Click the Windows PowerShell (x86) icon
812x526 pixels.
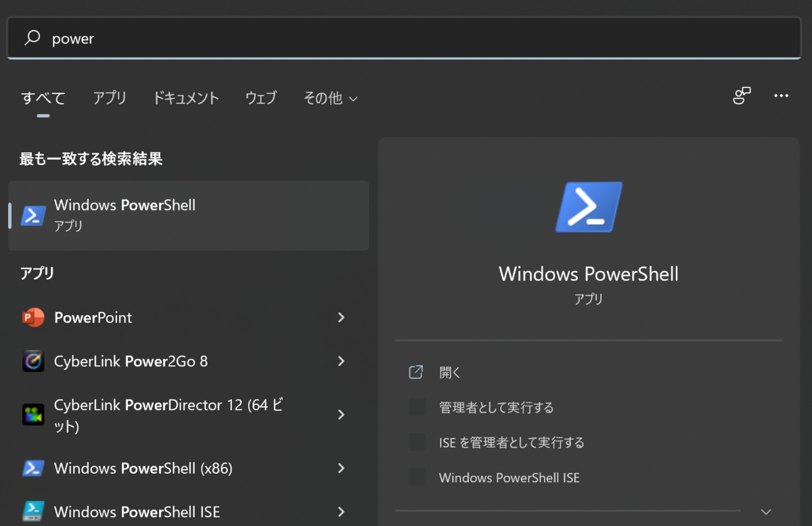pyautogui.click(x=33, y=468)
